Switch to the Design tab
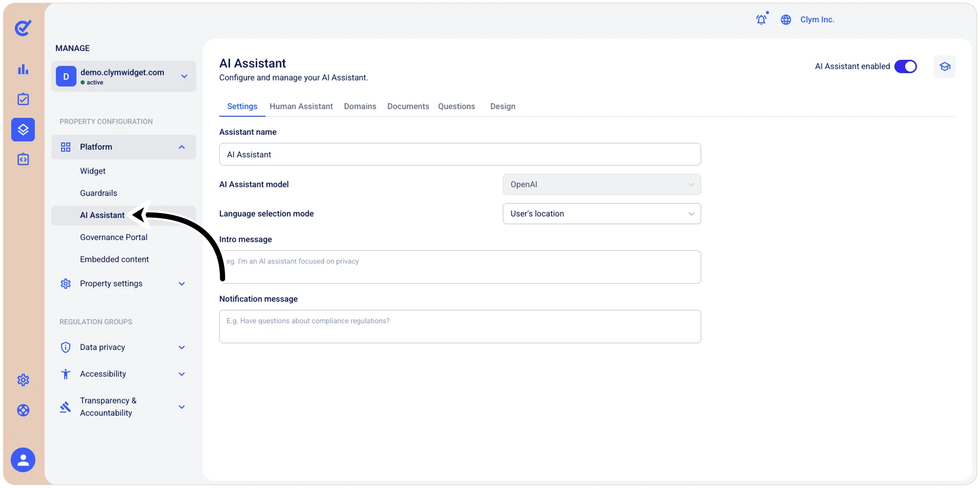980x488 pixels. 503,106
